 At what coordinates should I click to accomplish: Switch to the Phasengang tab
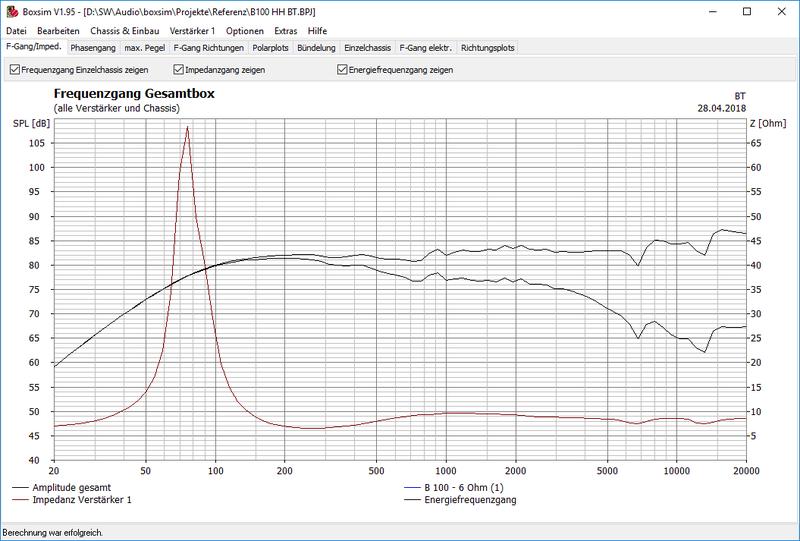tap(93, 48)
